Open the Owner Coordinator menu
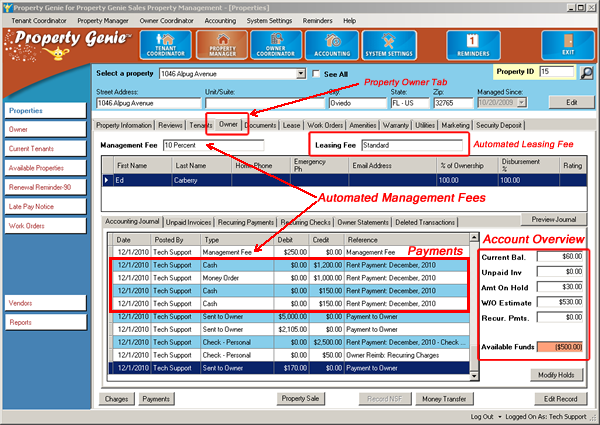 [166, 21]
